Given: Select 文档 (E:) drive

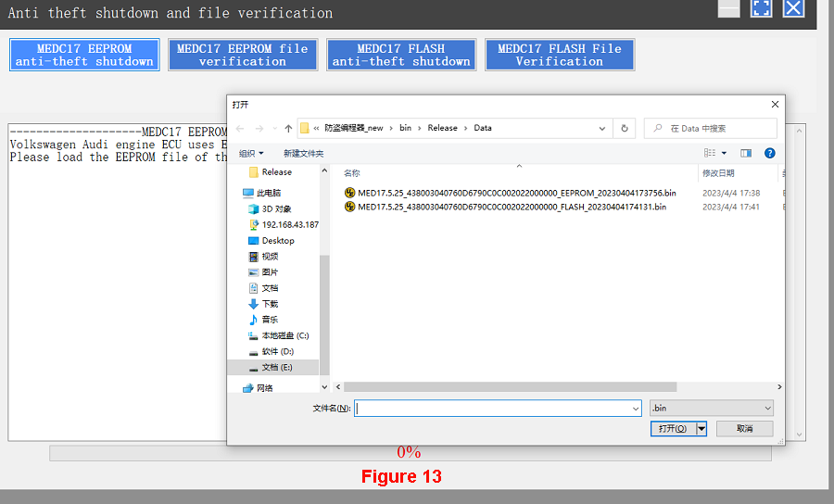Looking at the screenshot, I should 271,368.
